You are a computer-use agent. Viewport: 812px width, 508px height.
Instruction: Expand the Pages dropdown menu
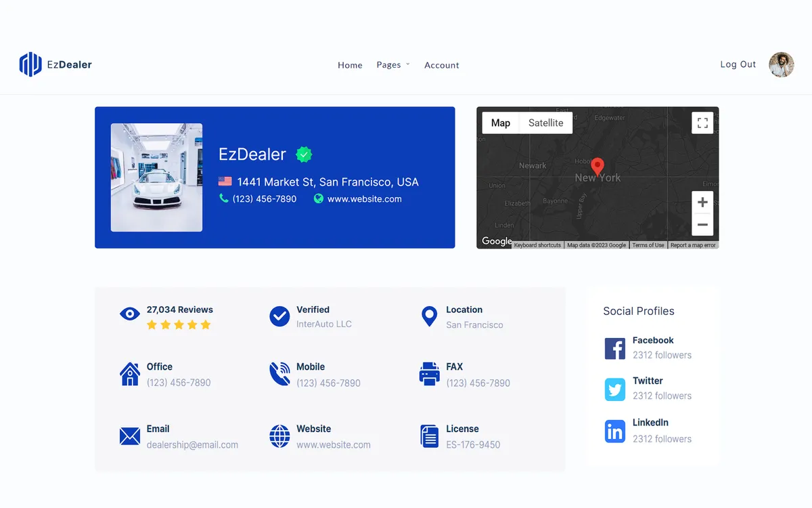393,65
